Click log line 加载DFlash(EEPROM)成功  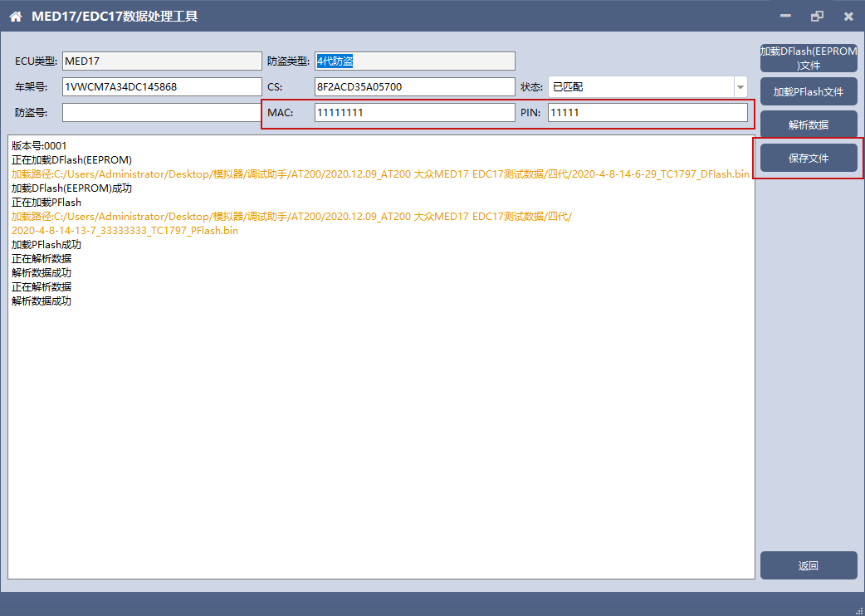click(x=71, y=188)
